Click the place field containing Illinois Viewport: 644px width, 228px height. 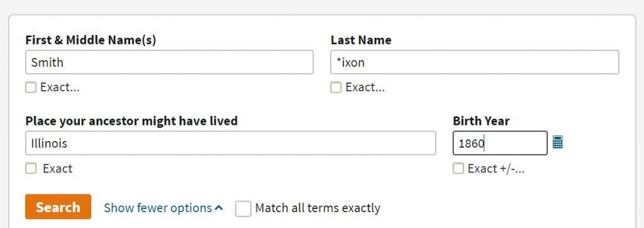[x=230, y=143]
